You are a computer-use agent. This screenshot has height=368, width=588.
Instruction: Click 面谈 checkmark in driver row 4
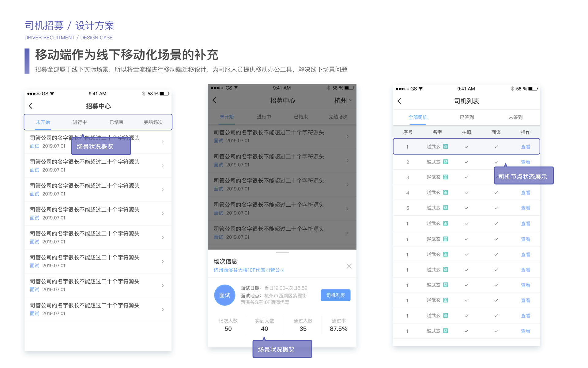(x=496, y=193)
